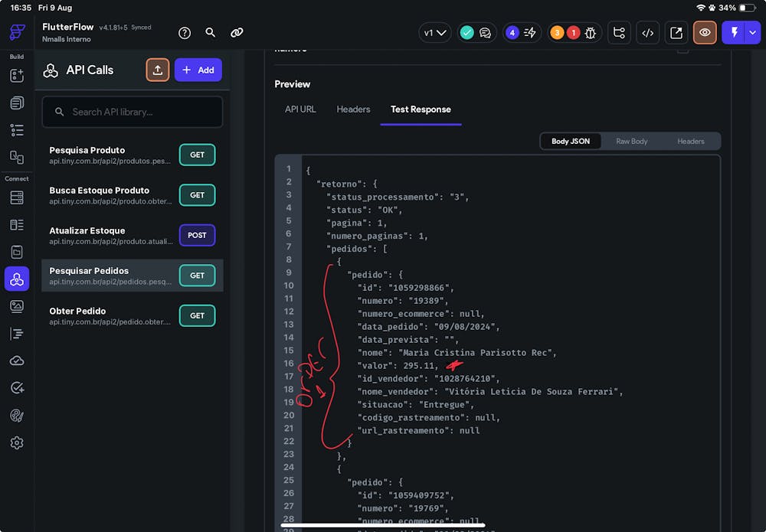Image resolution: width=766 pixels, height=532 pixels.
Task: Switch to the Test Response tab
Action: [421, 109]
